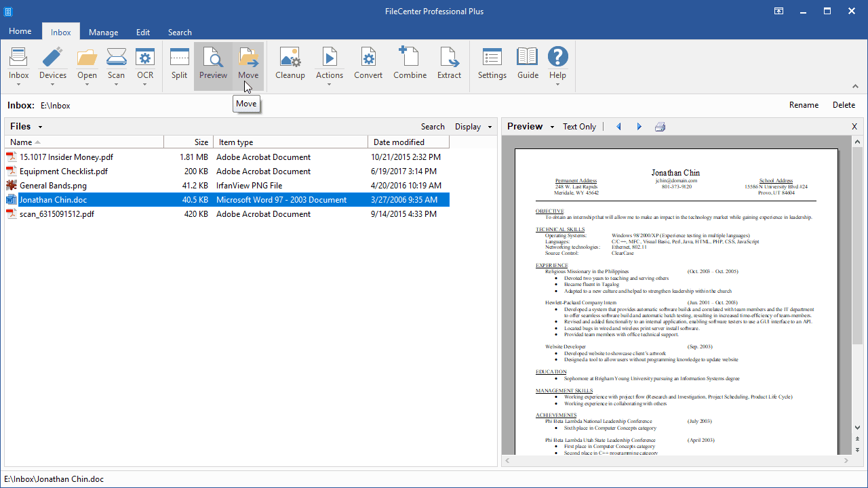Click the preview horizontal scroll right arrow
This screenshot has height=488, width=868.
845,460
